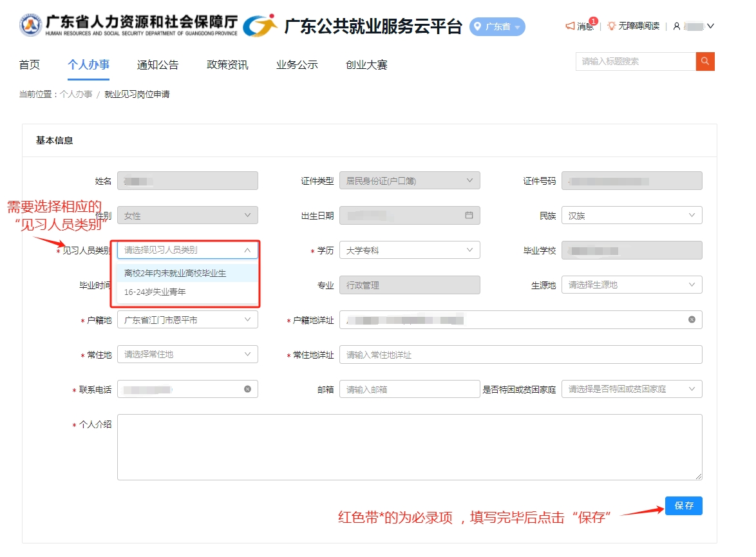Open the 学历 dropdown

[x=410, y=250]
